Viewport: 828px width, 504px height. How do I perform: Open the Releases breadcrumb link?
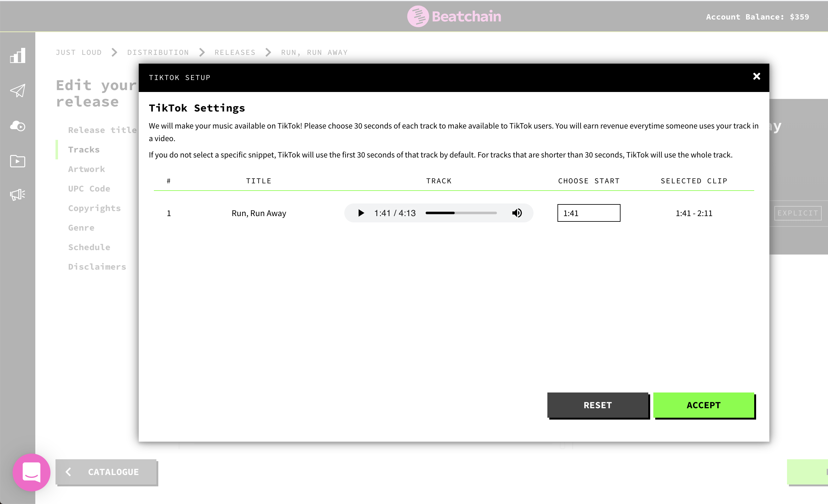[235, 52]
